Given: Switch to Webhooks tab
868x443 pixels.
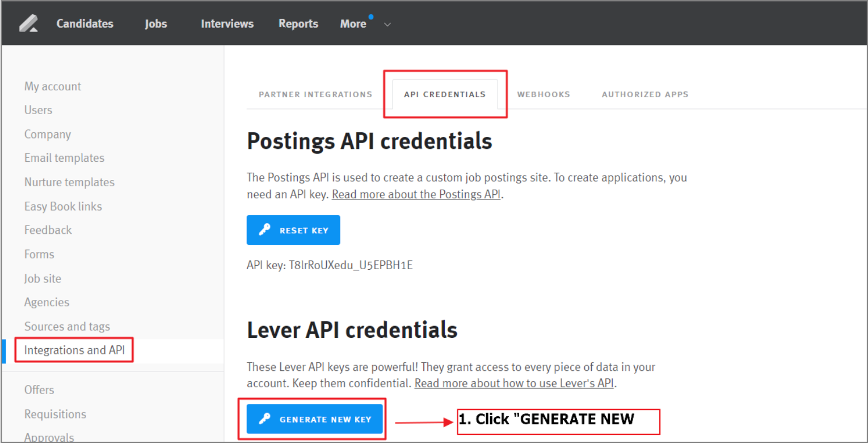Looking at the screenshot, I should click(x=543, y=94).
